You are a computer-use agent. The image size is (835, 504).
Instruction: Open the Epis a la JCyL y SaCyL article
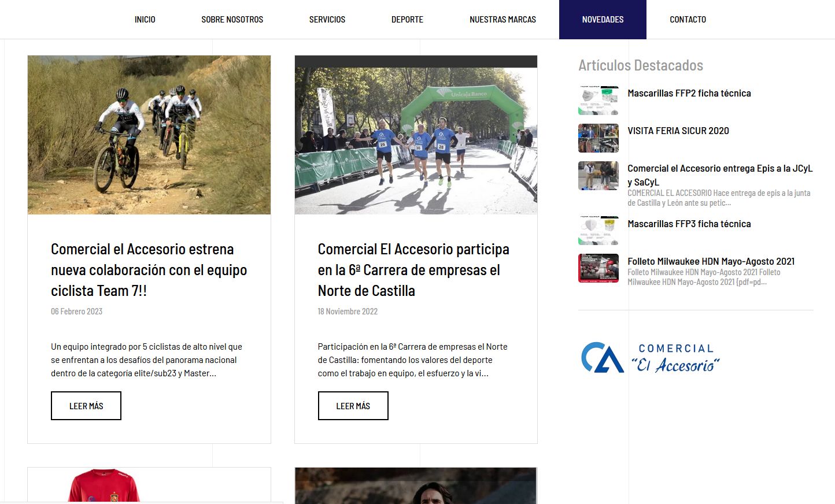720,175
